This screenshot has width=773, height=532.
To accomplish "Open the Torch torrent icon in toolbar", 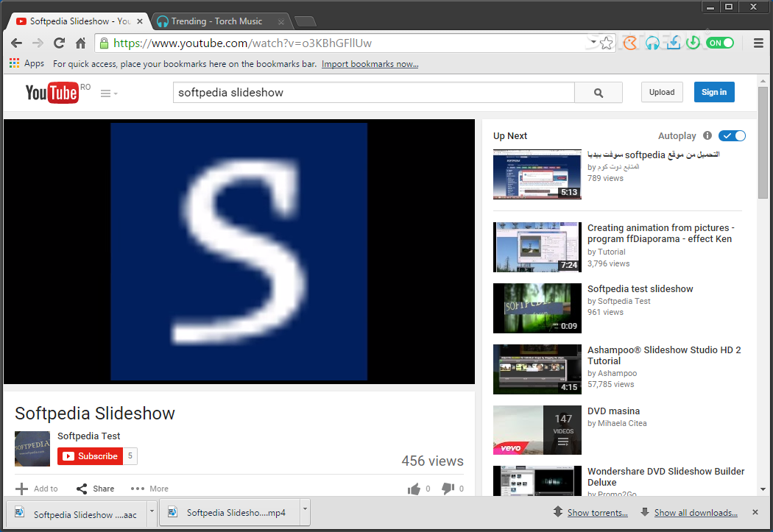I will [x=693, y=43].
